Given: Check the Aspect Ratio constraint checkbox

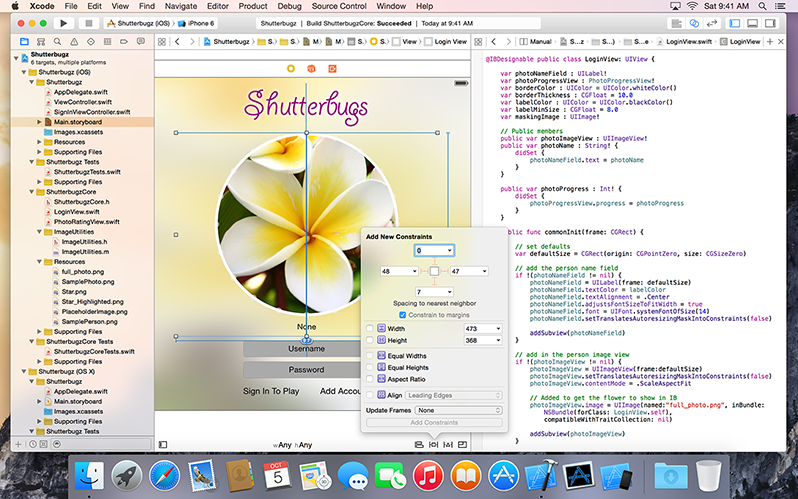Looking at the screenshot, I should tap(370, 381).
